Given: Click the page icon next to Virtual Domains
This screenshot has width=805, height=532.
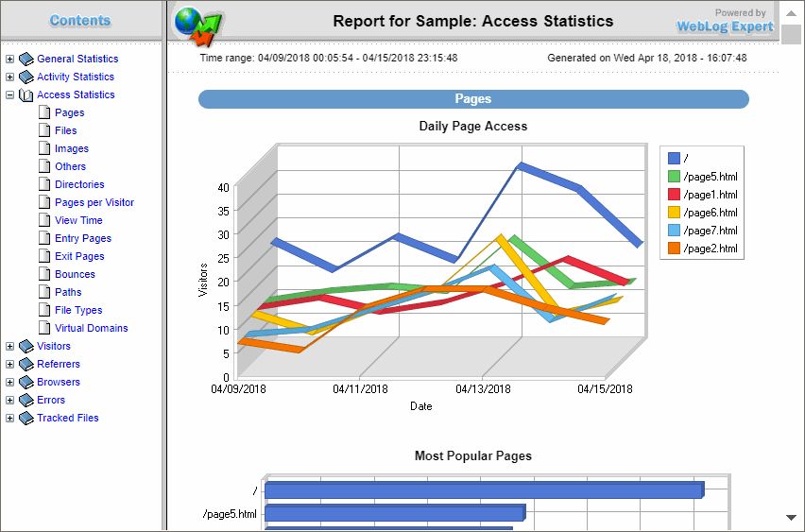Looking at the screenshot, I should [45, 328].
